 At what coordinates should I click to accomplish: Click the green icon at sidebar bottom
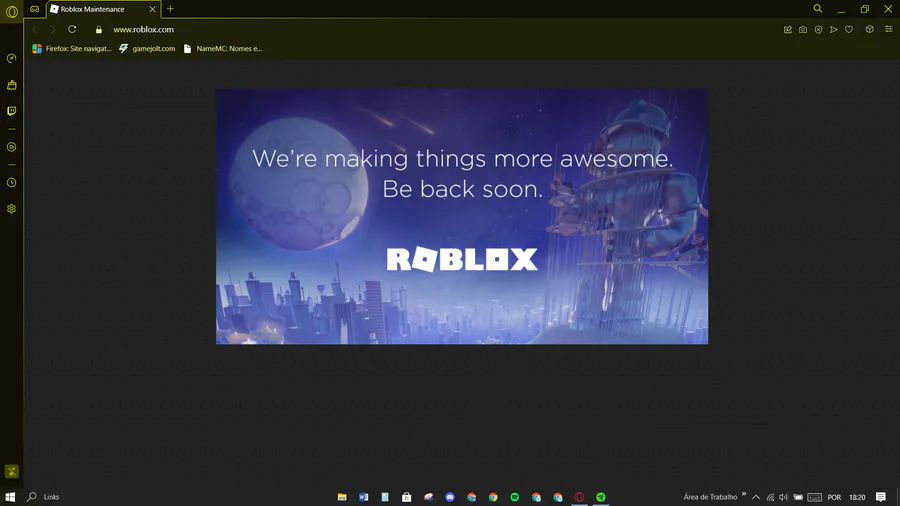coord(11,472)
